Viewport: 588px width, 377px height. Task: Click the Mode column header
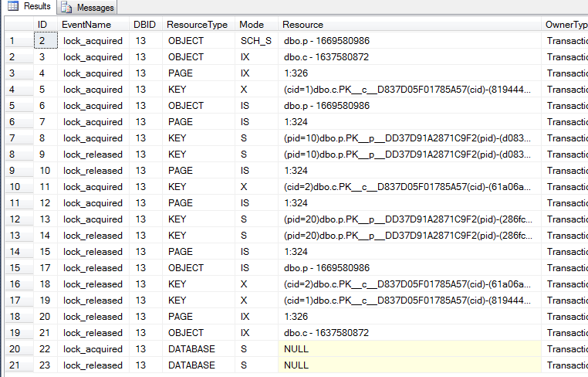[x=252, y=25]
